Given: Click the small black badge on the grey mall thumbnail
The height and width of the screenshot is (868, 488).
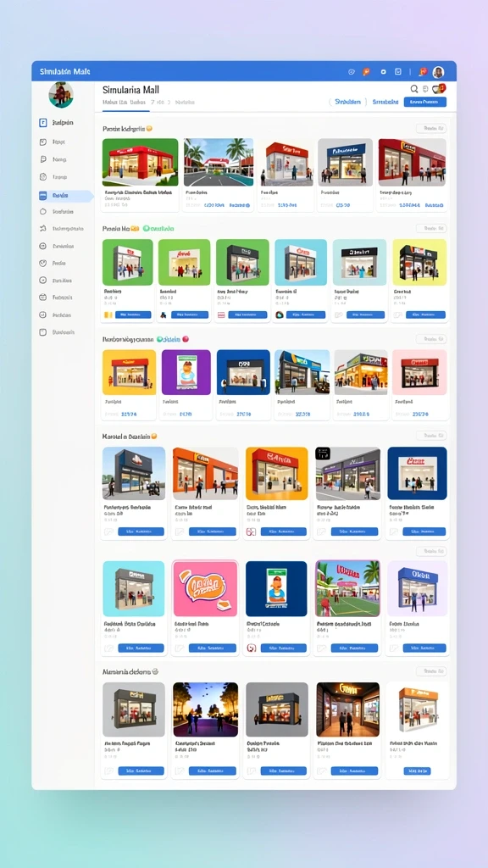Looking at the screenshot, I should pos(323,454).
